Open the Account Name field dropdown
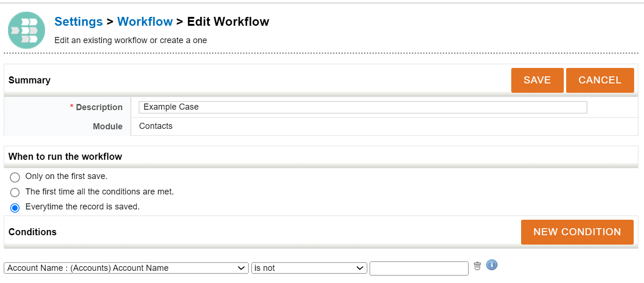Screen dimensions: 644x283 coord(126,268)
